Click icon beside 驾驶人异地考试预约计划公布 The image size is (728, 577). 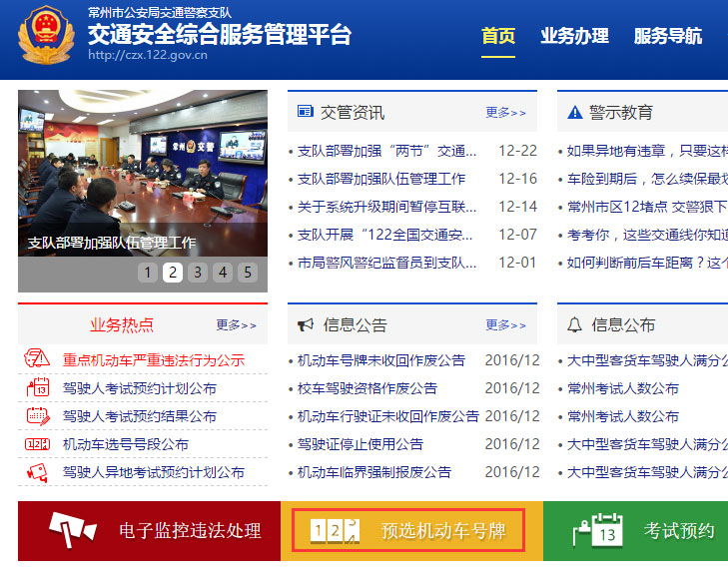coord(37,472)
